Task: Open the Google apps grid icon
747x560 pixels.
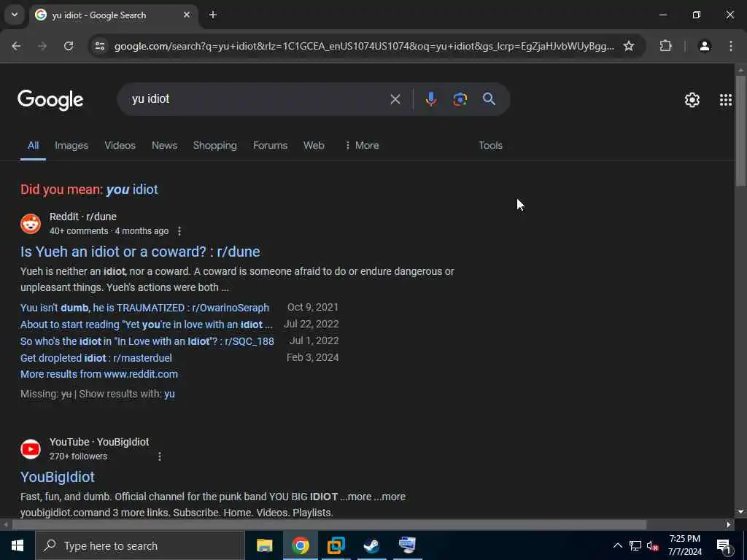Action: tap(726, 99)
